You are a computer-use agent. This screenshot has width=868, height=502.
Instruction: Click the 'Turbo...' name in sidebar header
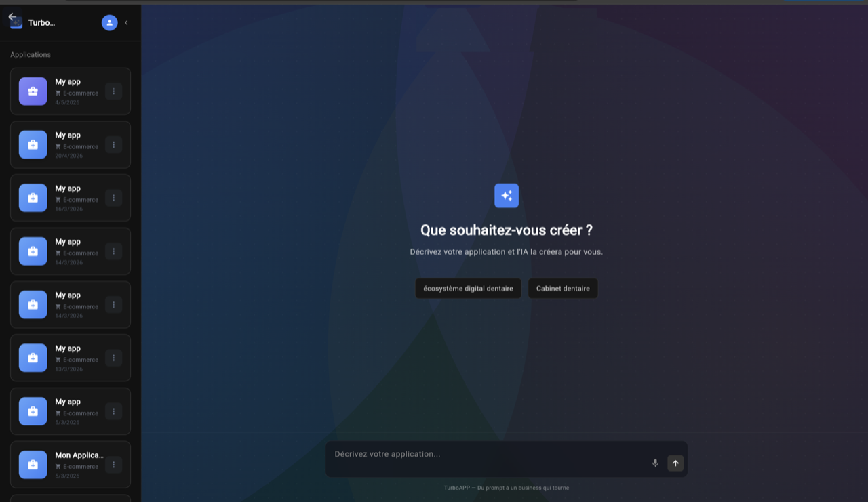tap(42, 22)
